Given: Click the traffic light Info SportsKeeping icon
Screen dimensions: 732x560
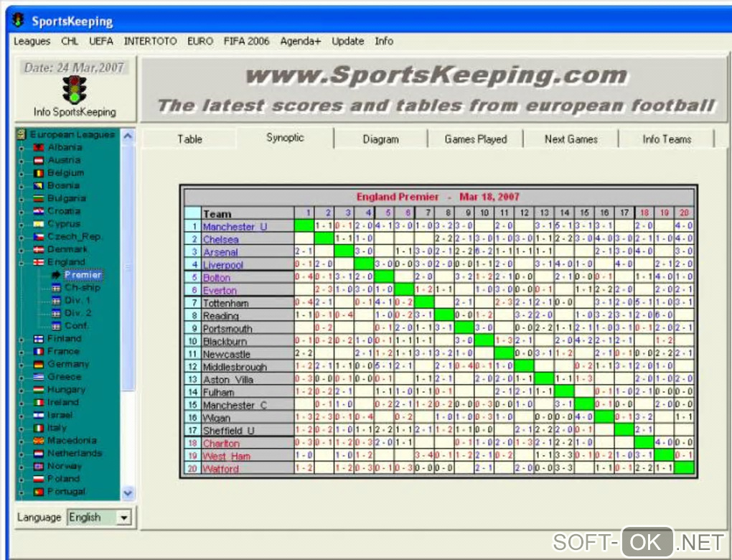Looking at the screenshot, I should 75,90.
